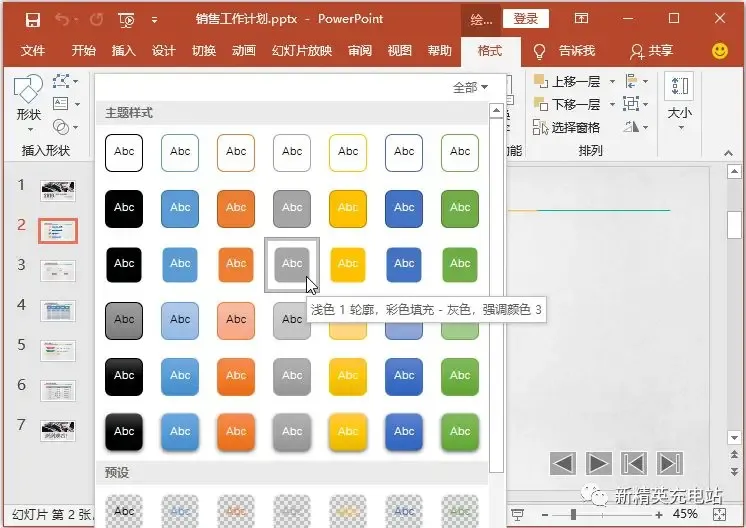Select slide 6 thumbnail

click(x=58, y=391)
